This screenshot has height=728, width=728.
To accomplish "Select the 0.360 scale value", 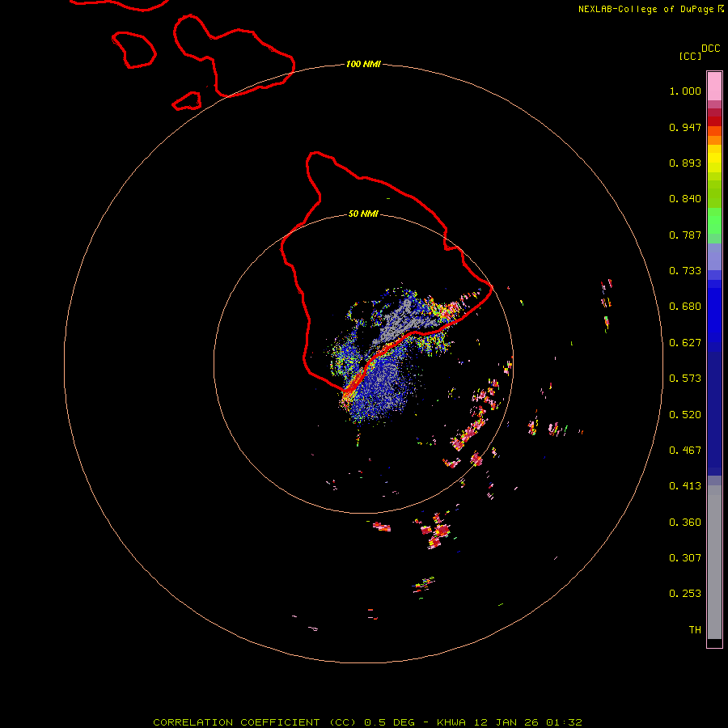I will (x=685, y=523).
